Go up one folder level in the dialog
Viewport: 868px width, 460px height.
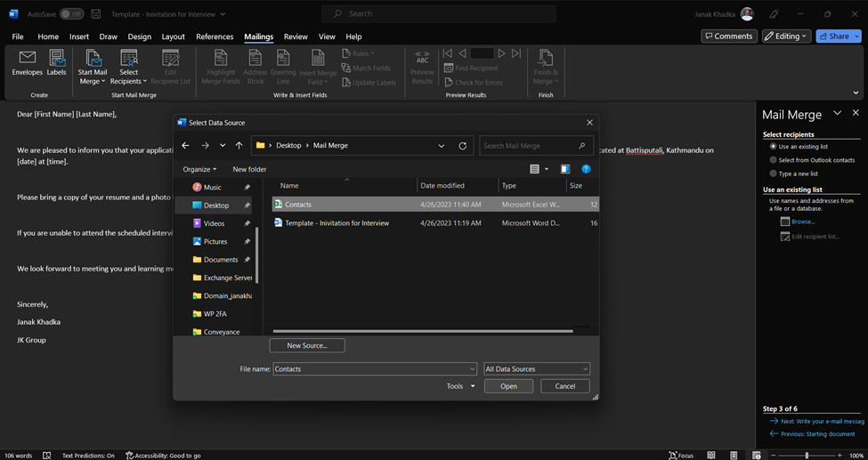pyautogui.click(x=239, y=146)
